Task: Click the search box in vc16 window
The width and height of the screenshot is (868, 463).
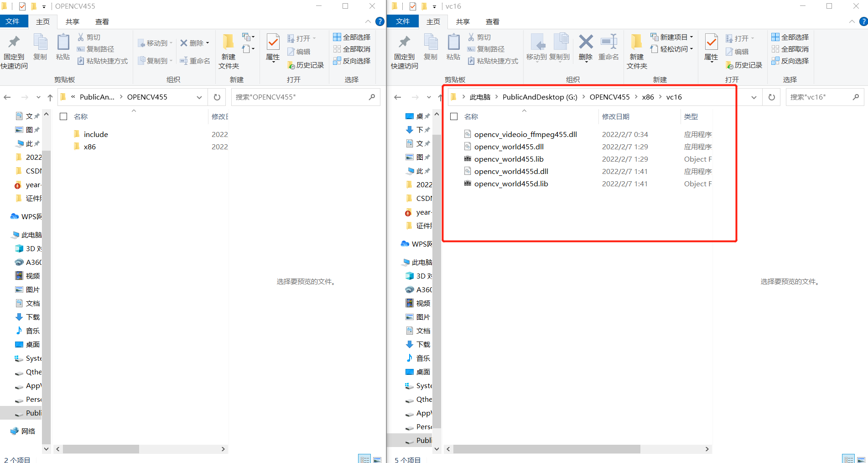Action: (x=825, y=97)
